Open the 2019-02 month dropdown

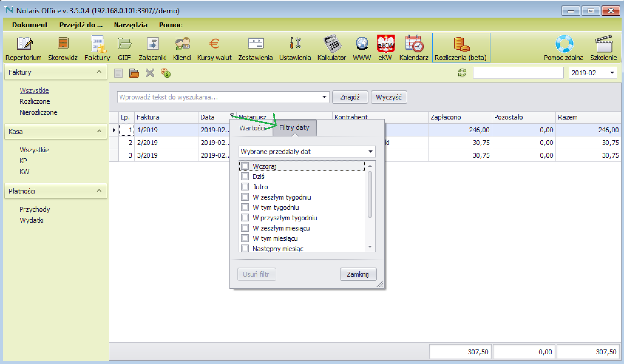tap(612, 73)
